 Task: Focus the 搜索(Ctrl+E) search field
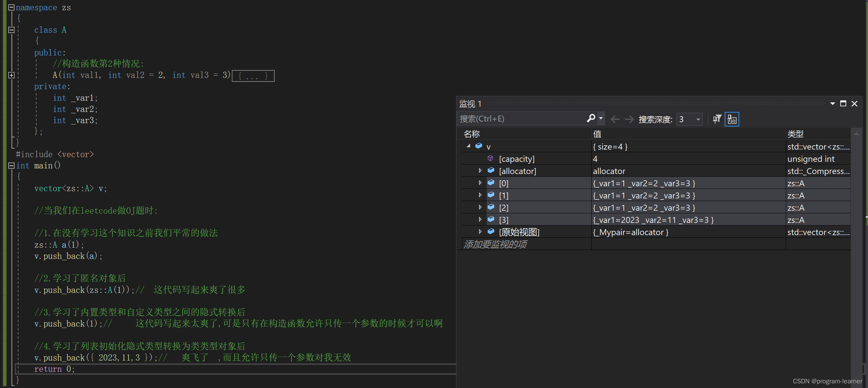[522, 119]
